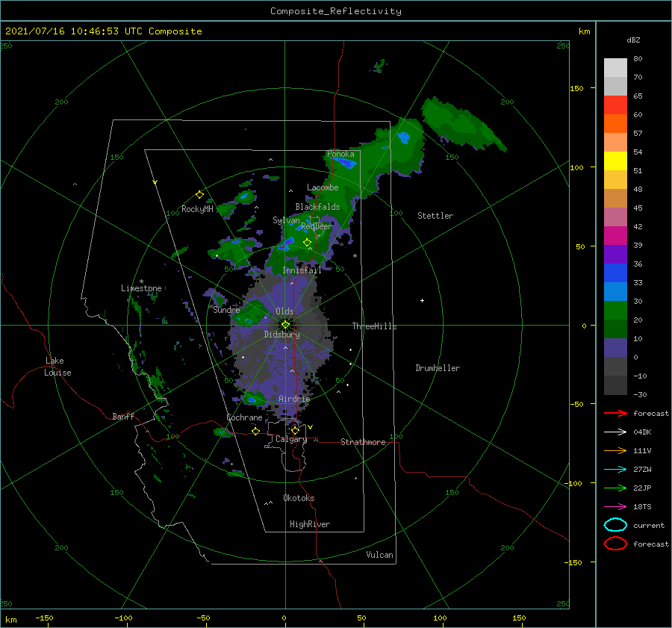Select the green 30 dBZ color swatch
Screen dimensions: 672x628
click(x=615, y=310)
